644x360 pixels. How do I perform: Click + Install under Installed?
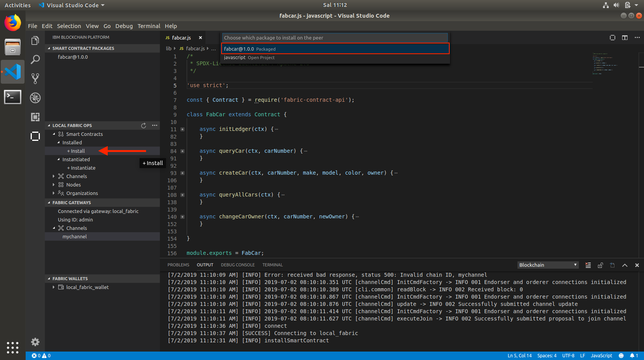coord(76,151)
